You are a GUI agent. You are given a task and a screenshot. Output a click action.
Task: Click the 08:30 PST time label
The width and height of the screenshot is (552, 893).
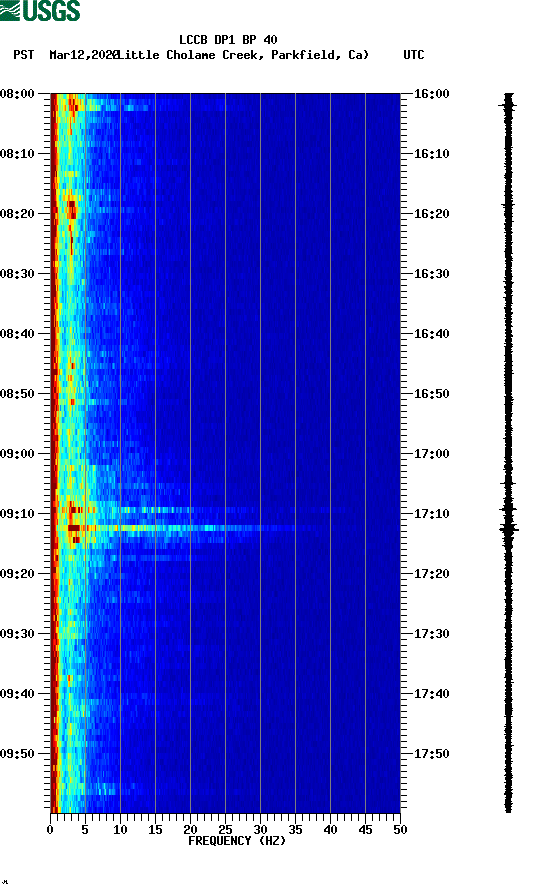[x=17, y=274]
